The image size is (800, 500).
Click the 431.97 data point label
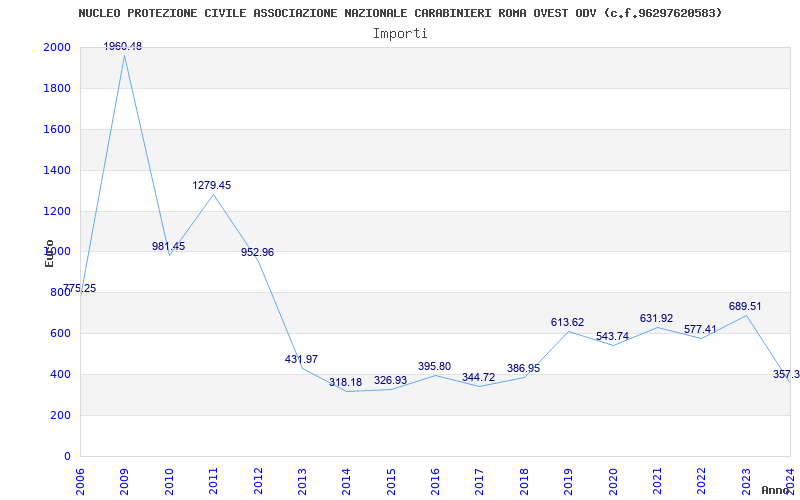pos(302,359)
